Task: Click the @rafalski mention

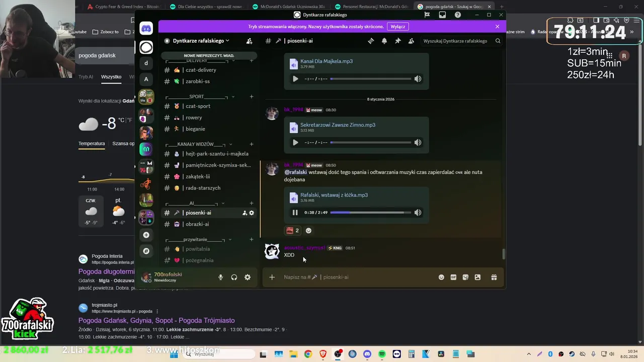Action: pyautogui.click(x=295, y=172)
